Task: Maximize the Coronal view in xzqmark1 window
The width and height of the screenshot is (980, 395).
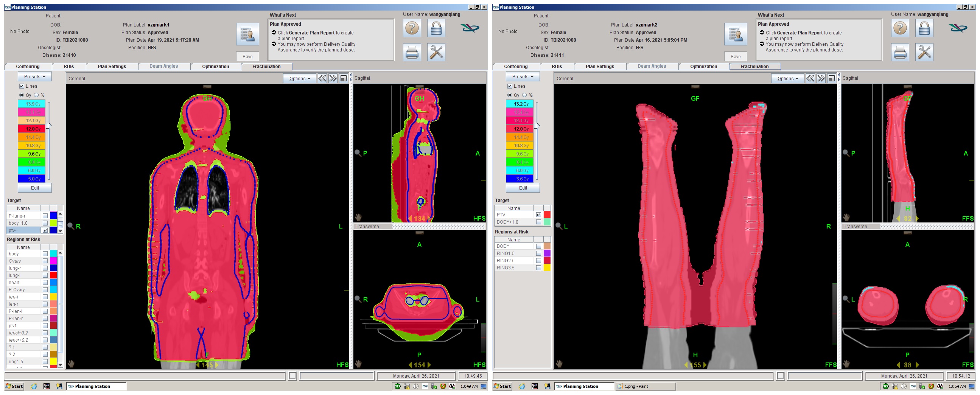Action: 343,78
